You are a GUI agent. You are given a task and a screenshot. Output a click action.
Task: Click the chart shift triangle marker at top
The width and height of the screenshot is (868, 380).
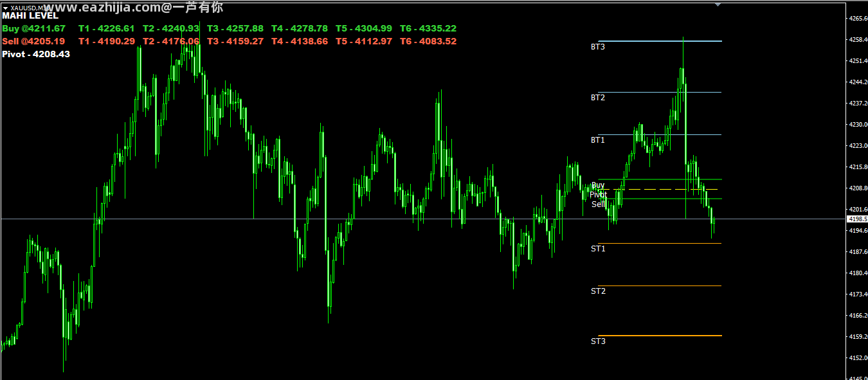pos(718,4)
